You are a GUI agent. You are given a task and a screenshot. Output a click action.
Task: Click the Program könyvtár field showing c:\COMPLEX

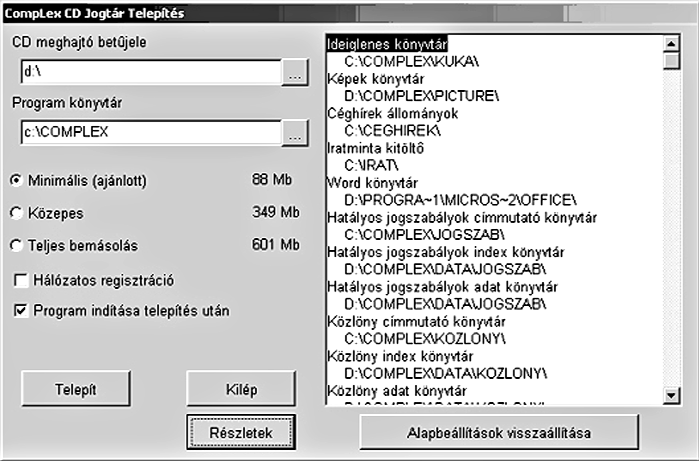(151, 132)
